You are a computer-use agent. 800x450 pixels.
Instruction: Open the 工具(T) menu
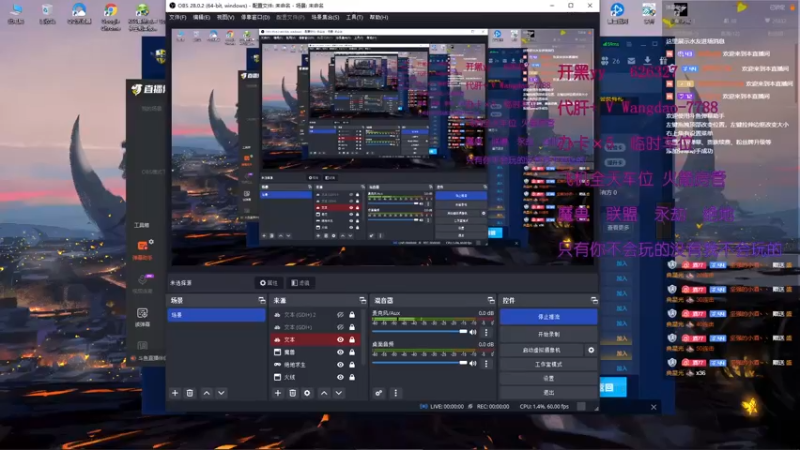[x=355, y=17]
